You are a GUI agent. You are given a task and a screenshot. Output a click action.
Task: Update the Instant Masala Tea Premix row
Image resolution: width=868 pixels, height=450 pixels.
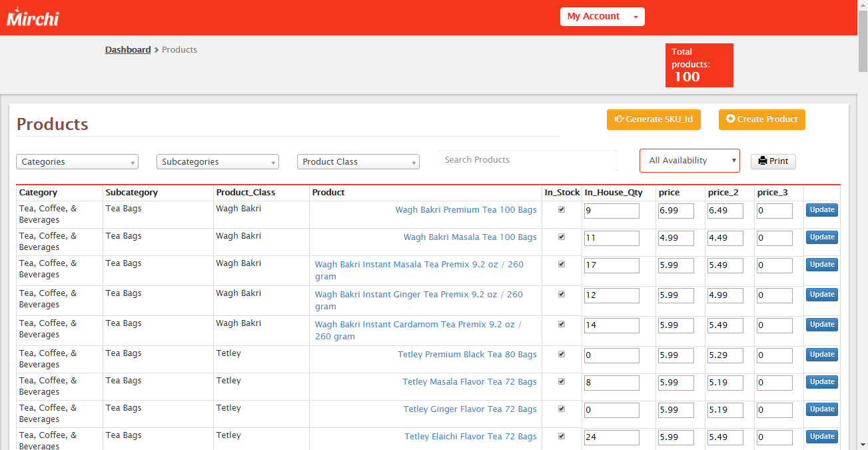[822, 265]
